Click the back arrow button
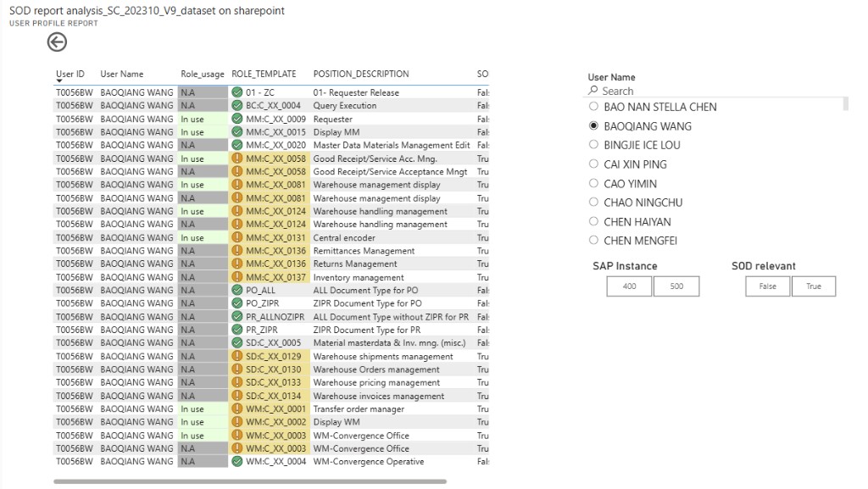 57,42
